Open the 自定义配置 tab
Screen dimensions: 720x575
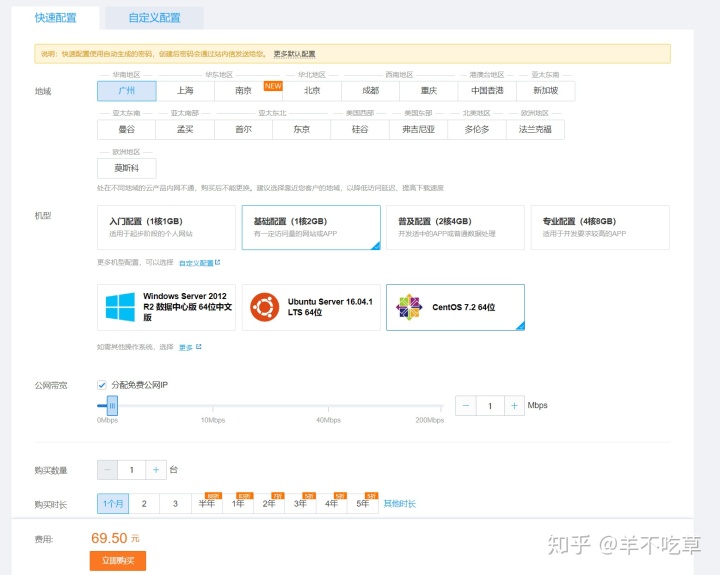pyautogui.click(x=154, y=18)
